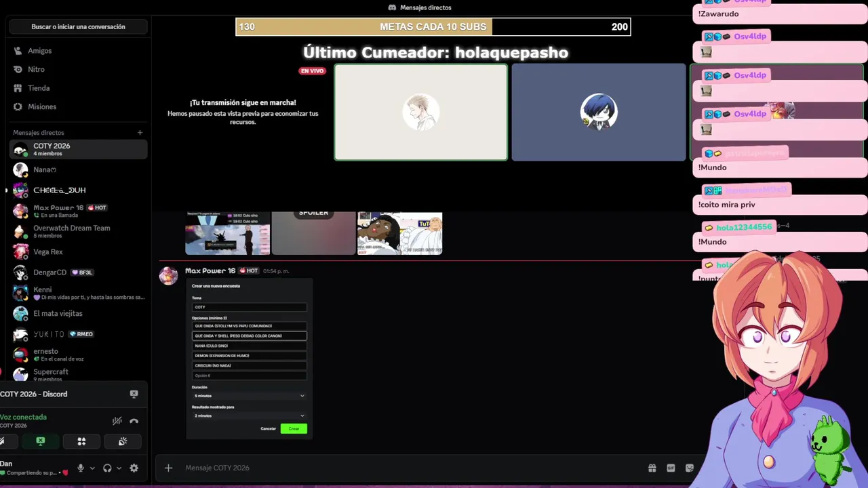Click the paused stream preview tile
The height and width of the screenshot is (488, 868).
[x=243, y=112]
